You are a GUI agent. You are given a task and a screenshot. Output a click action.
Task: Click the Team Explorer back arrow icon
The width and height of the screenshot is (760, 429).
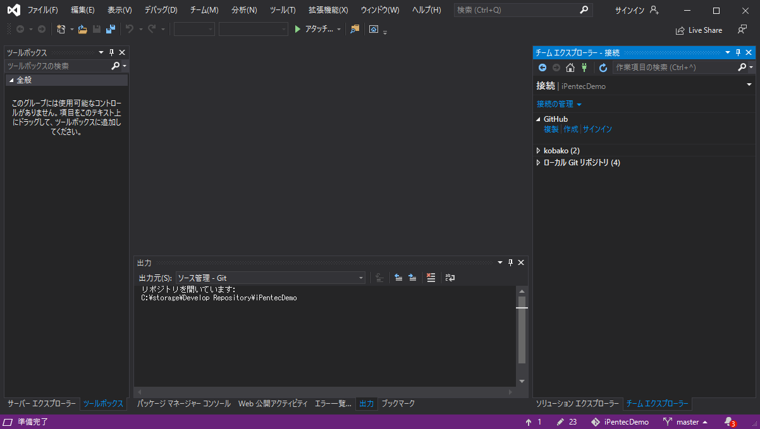(542, 68)
